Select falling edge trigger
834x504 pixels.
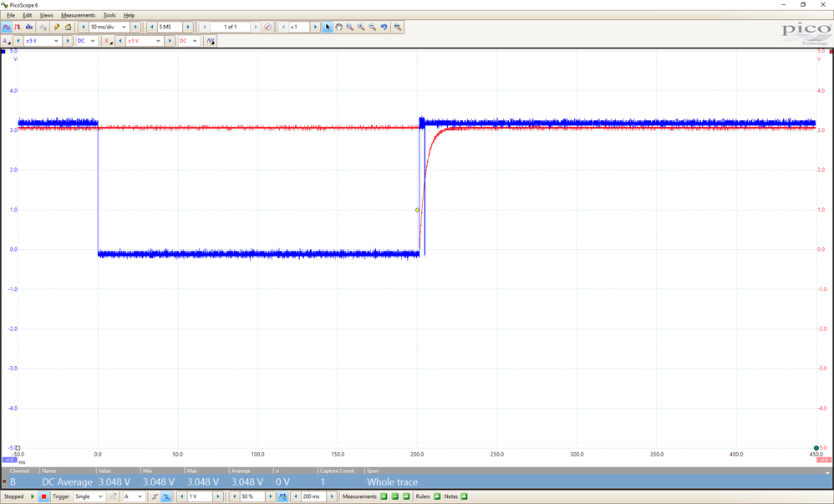point(166,496)
